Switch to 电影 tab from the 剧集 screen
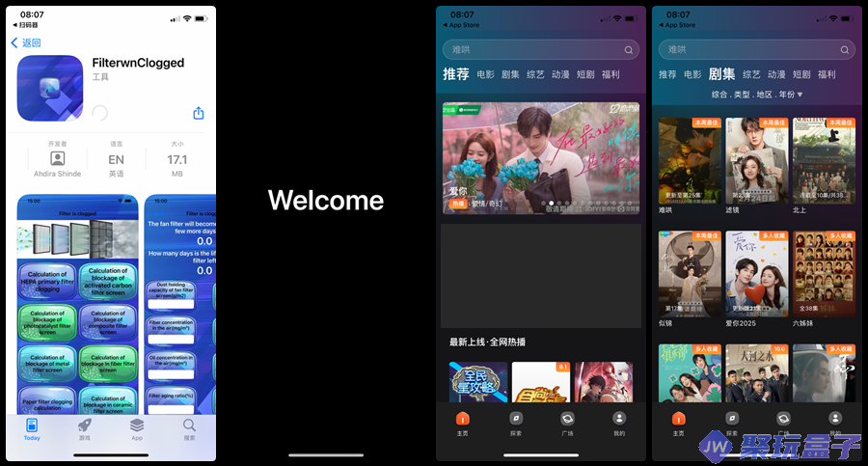Screen dimensions: 868x466 692,74
